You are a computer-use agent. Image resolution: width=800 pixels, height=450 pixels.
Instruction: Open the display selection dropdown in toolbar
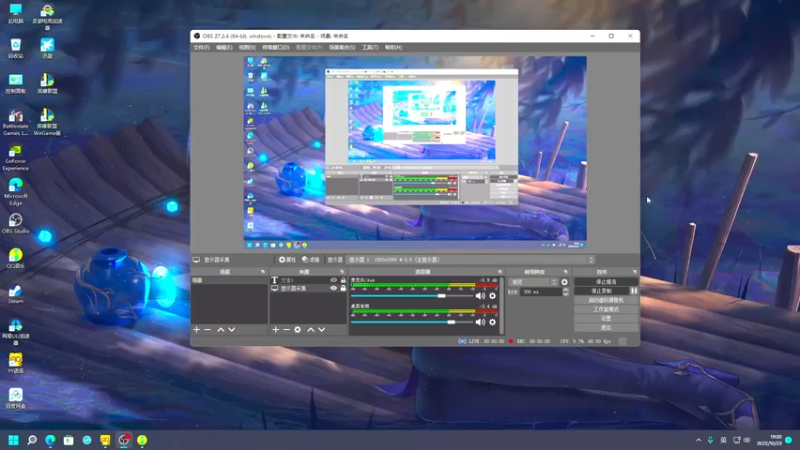point(470,260)
